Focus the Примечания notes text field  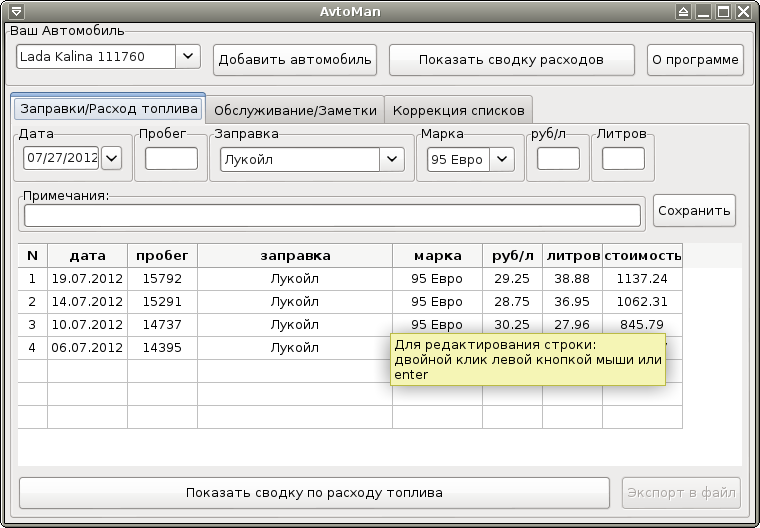point(332,215)
